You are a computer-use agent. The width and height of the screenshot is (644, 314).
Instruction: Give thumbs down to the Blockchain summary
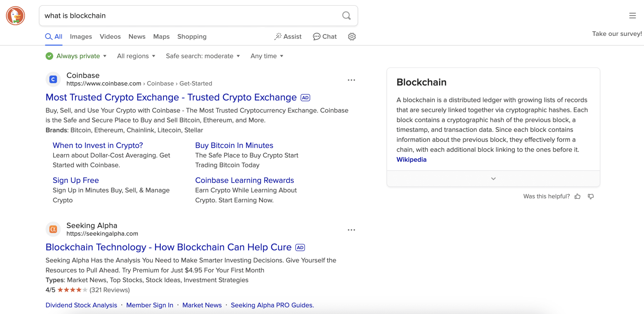coord(591,196)
